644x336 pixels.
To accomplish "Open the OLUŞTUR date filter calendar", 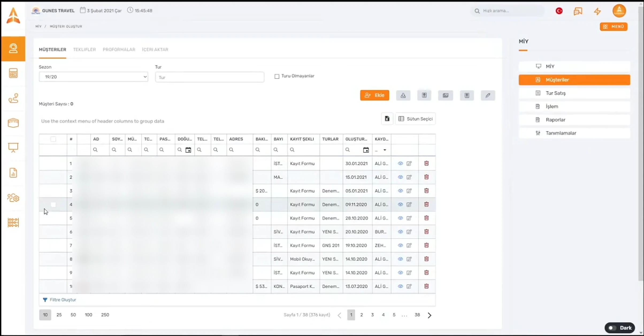I will coord(366,150).
